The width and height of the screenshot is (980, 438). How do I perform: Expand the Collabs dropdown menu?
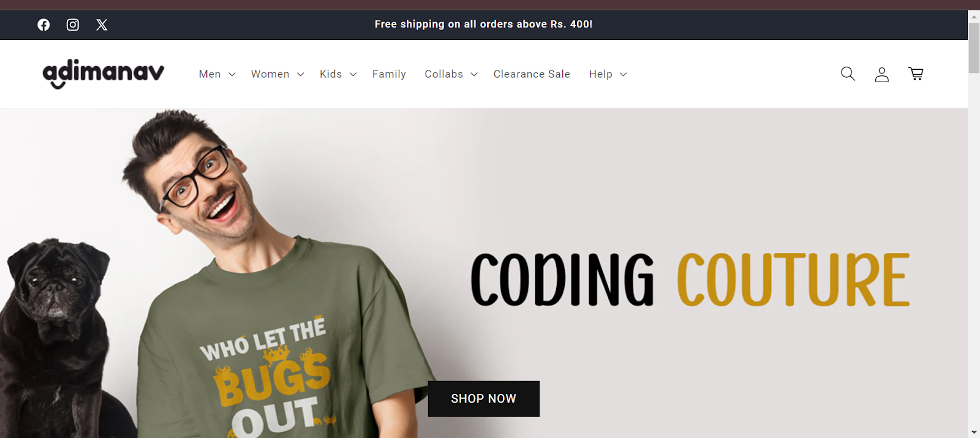(451, 74)
